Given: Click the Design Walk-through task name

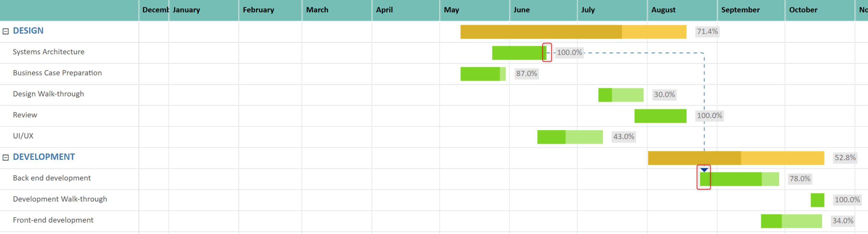Looking at the screenshot, I should (48, 94).
